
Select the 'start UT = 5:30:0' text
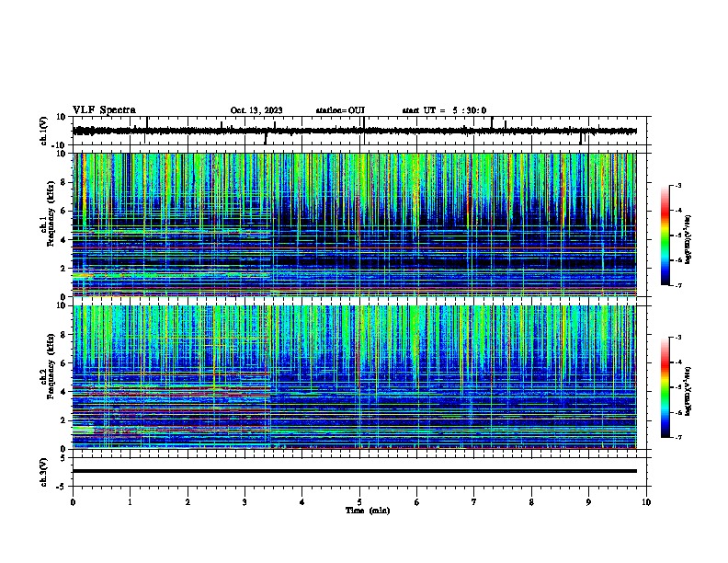coord(444,110)
